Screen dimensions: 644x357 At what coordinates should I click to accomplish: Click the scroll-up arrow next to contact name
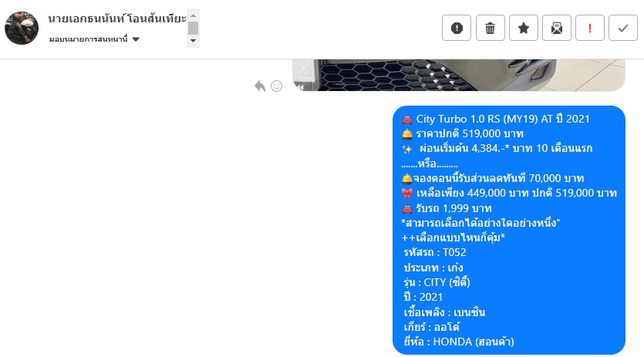(193, 15)
